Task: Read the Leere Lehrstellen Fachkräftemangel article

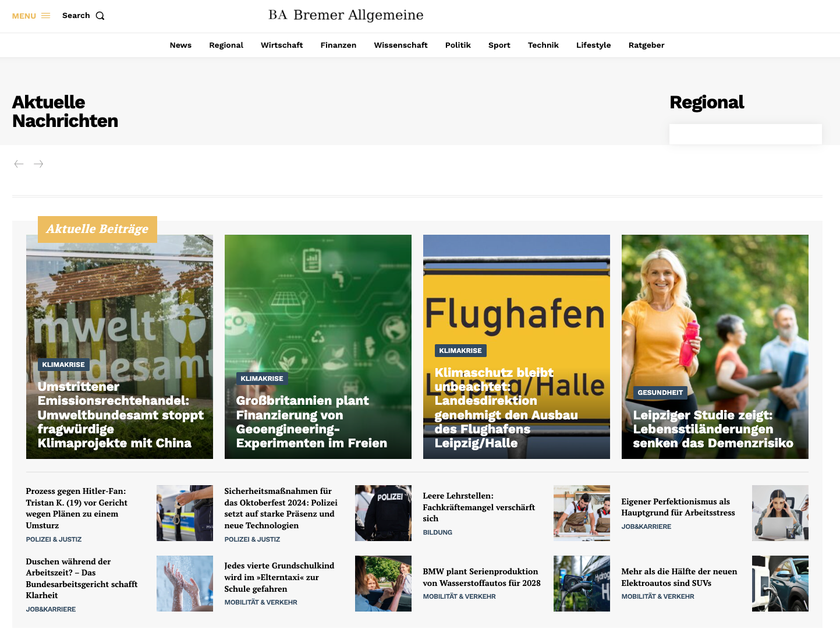Action: click(479, 507)
